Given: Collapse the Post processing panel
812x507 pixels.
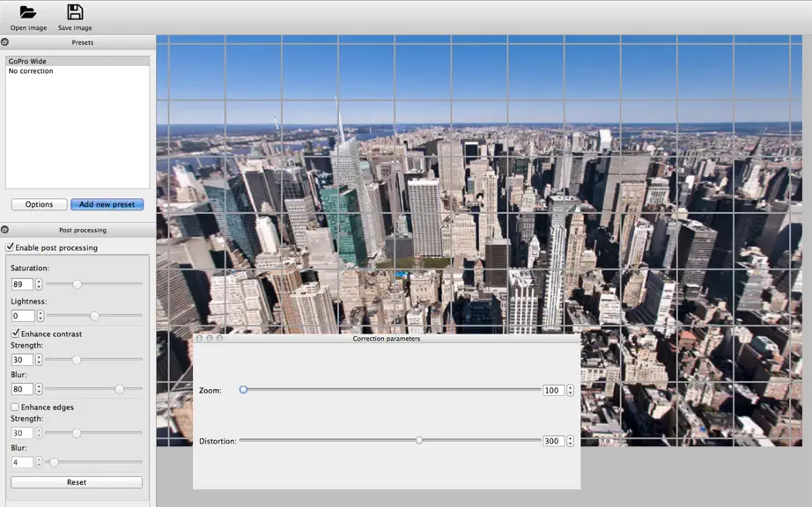Looking at the screenshot, I should [x=4, y=229].
